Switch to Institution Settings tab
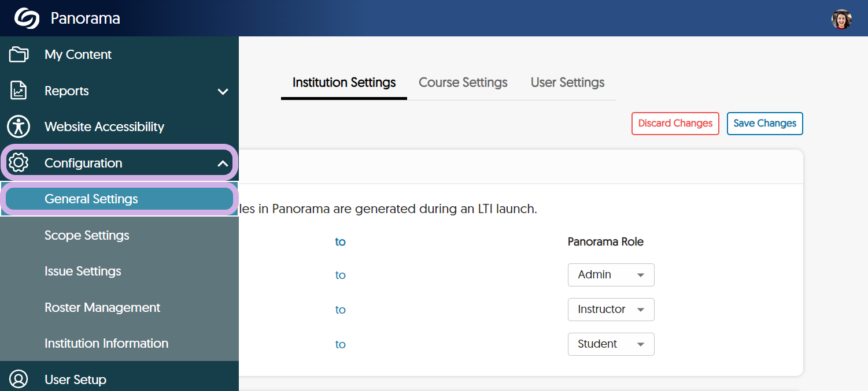The width and height of the screenshot is (868, 391). coord(344,83)
